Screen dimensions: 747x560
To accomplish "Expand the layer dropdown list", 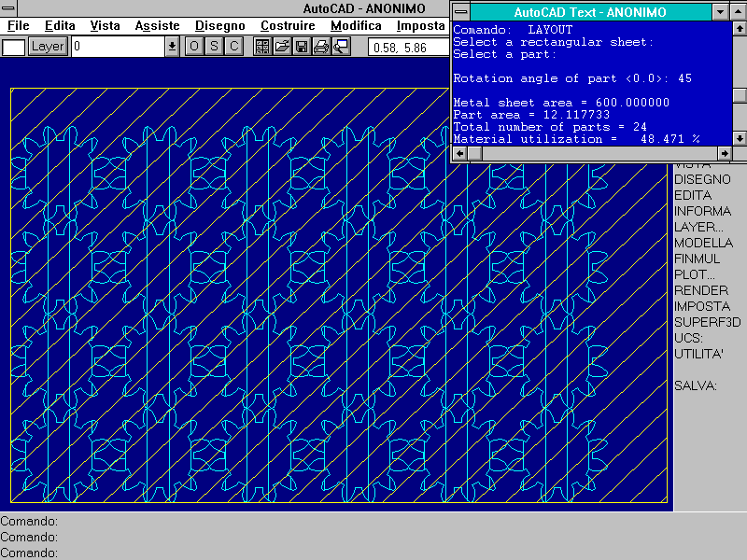I will (172, 47).
